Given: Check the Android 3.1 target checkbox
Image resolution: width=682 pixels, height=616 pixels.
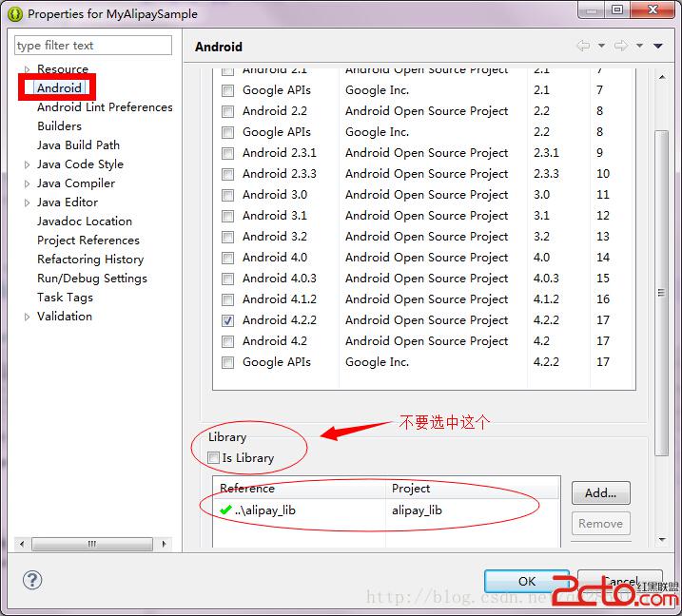Looking at the screenshot, I should (227, 216).
